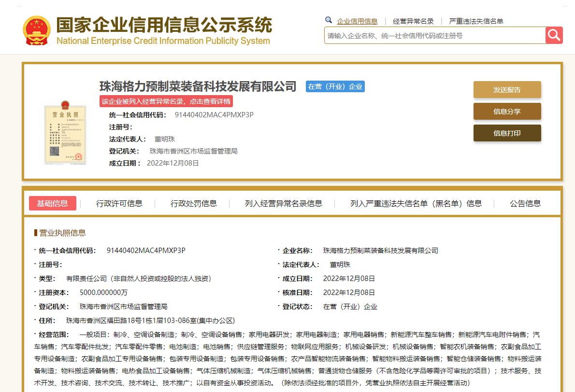Click the 法定代表人 value 董明珠 in license info
575x392 pixels.
click(x=340, y=265)
